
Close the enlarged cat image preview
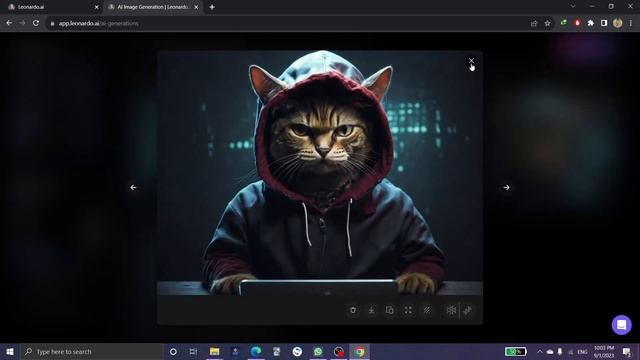point(471,60)
